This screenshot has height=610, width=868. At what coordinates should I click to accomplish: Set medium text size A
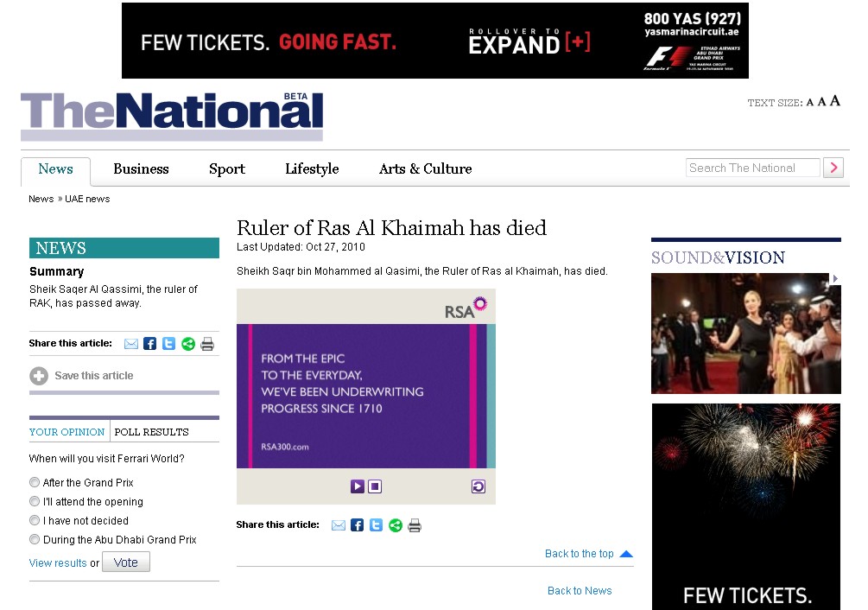click(821, 102)
